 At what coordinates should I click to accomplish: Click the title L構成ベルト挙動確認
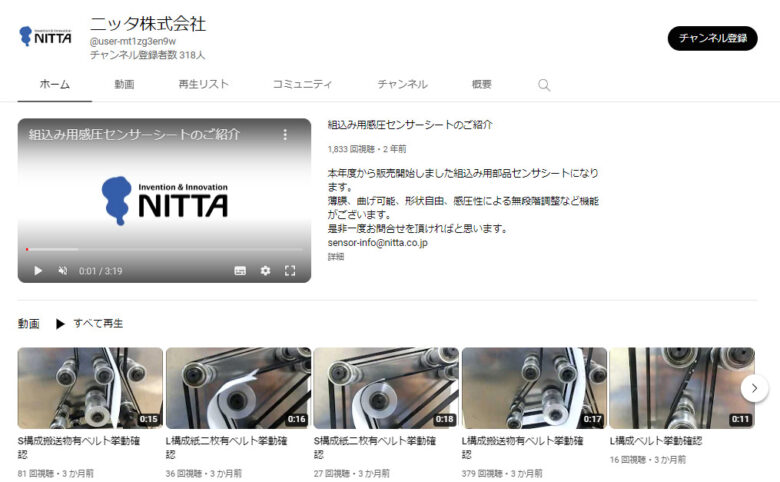(656, 441)
